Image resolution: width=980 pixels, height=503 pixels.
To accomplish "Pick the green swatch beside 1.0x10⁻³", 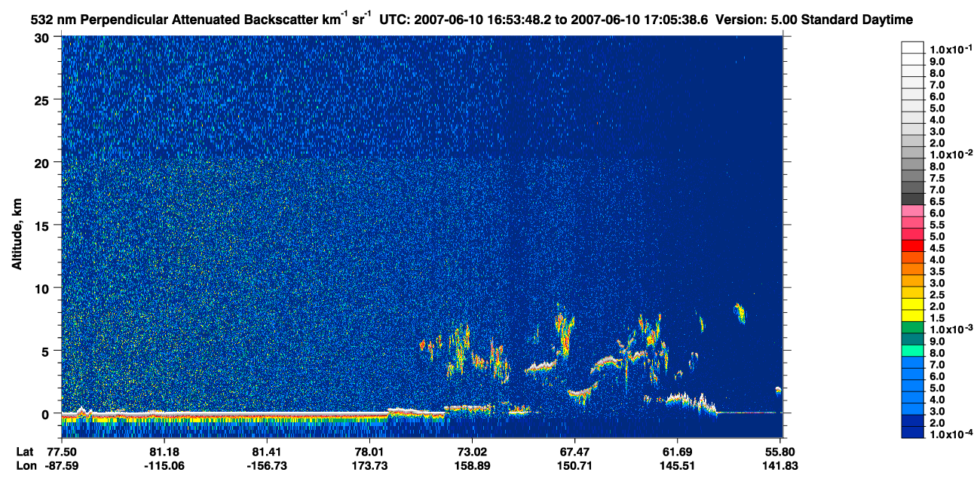I will 912,327.
